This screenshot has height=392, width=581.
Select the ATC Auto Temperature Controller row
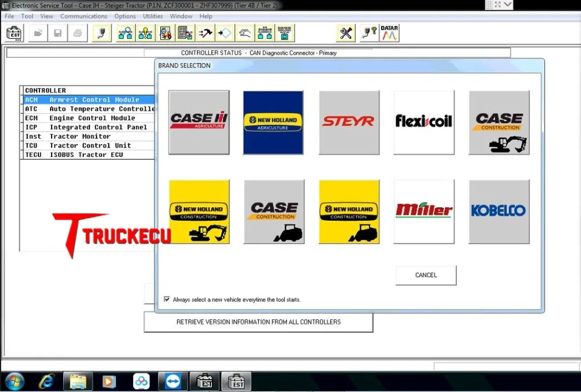coord(88,109)
